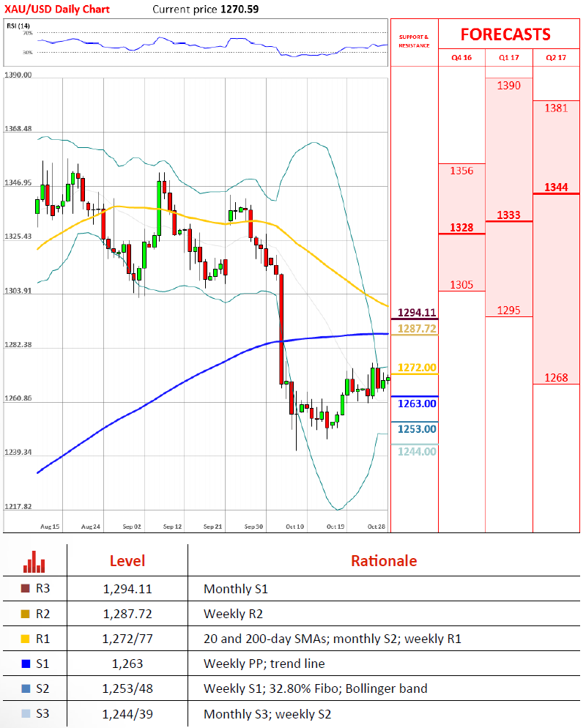Click the S2 steel blue swatch

coord(26,688)
